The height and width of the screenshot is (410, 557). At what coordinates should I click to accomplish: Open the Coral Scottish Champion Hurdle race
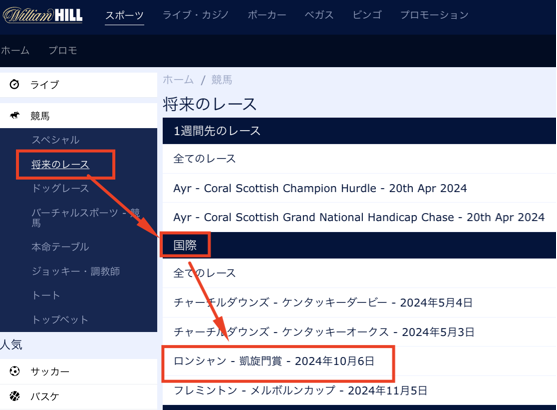[320, 188]
